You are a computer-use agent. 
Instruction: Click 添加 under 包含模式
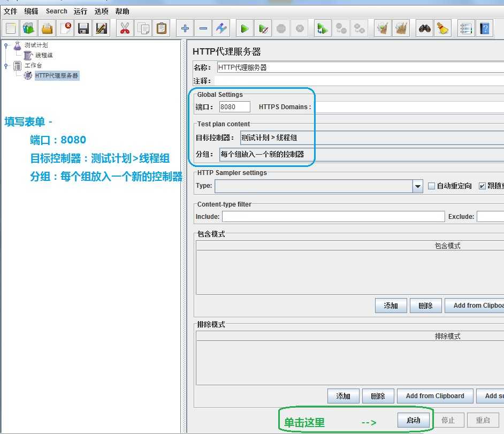[391, 306]
